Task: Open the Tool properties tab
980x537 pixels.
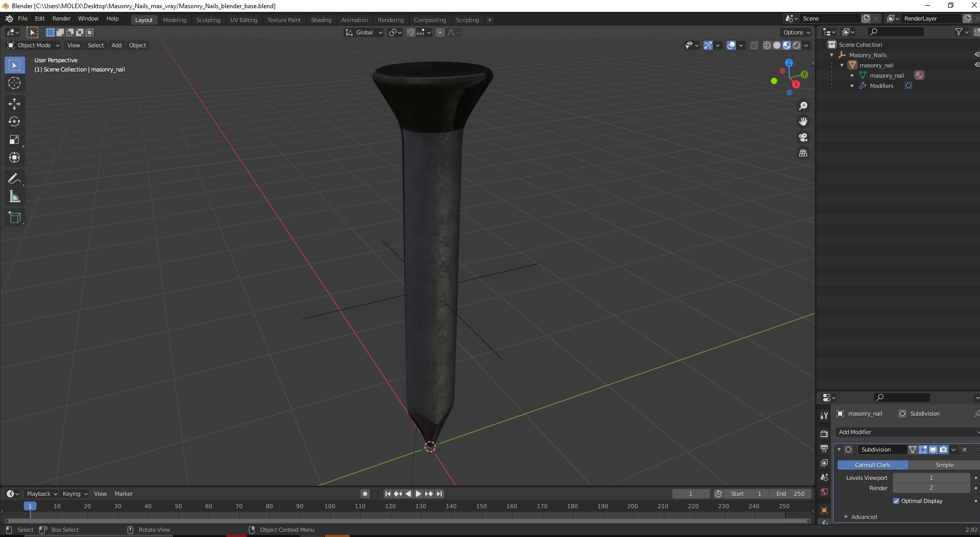Action: click(824, 415)
